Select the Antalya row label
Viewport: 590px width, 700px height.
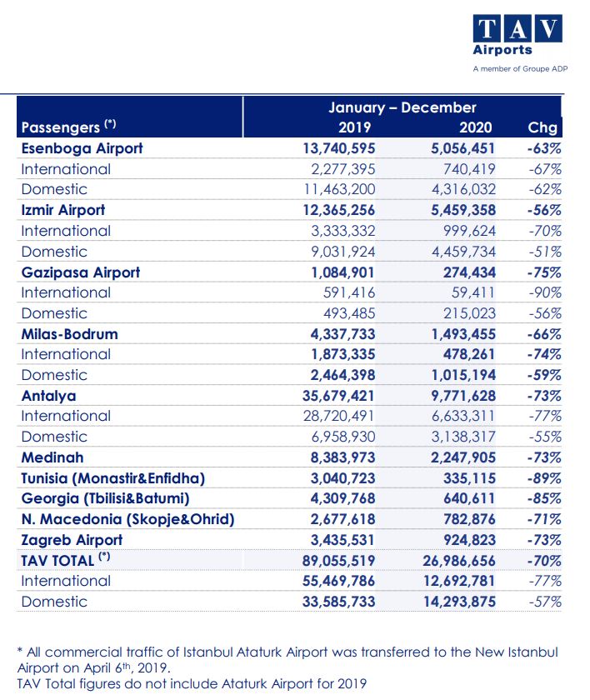(x=48, y=396)
